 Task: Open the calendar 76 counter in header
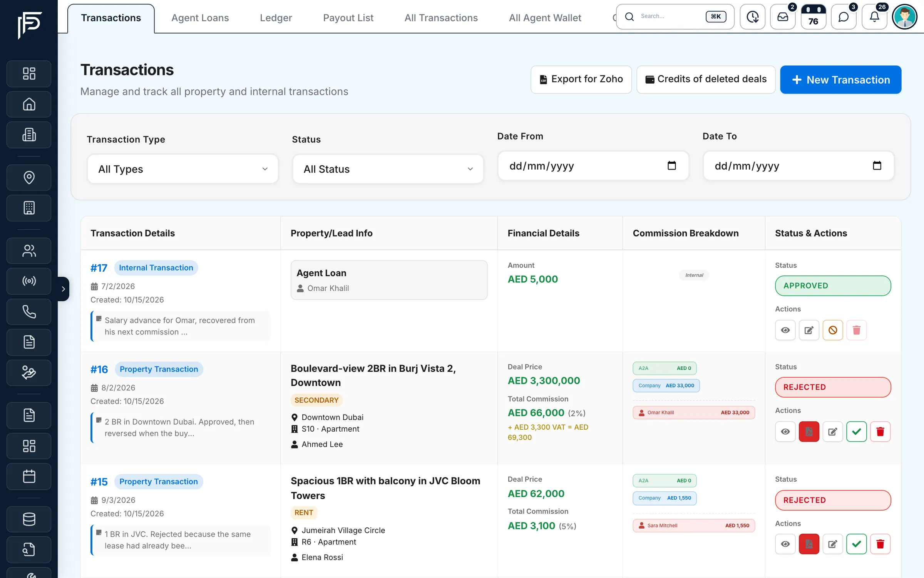click(x=813, y=17)
